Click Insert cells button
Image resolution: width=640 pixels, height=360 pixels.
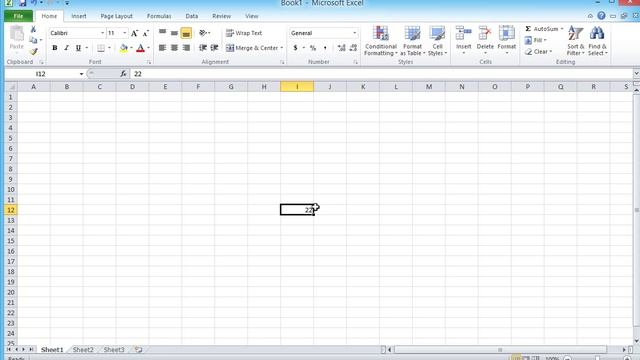click(464, 41)
